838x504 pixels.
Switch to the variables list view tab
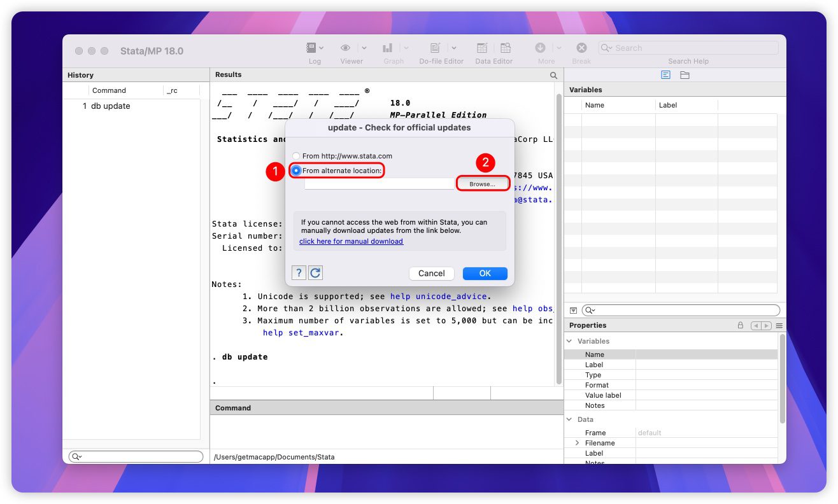pos(665,75)
